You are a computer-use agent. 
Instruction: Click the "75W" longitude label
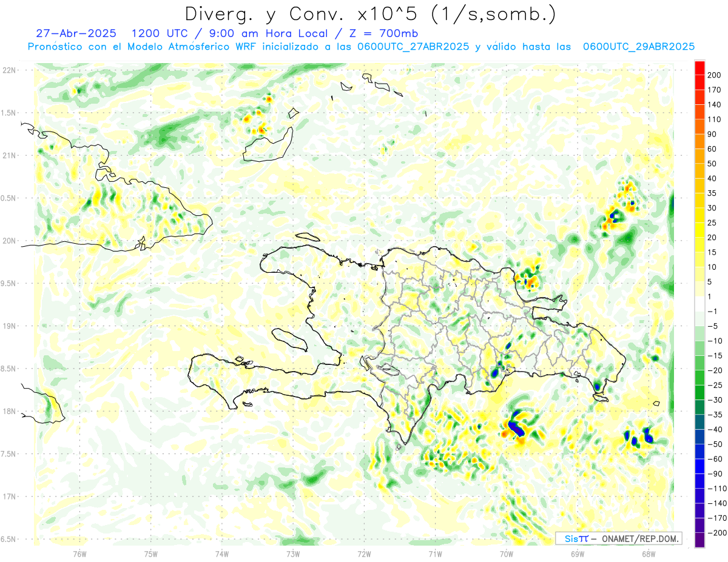tap(151, 553)
